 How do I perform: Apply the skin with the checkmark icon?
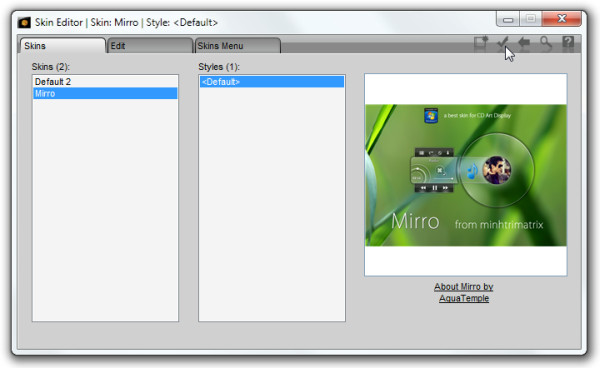[503, 43]
